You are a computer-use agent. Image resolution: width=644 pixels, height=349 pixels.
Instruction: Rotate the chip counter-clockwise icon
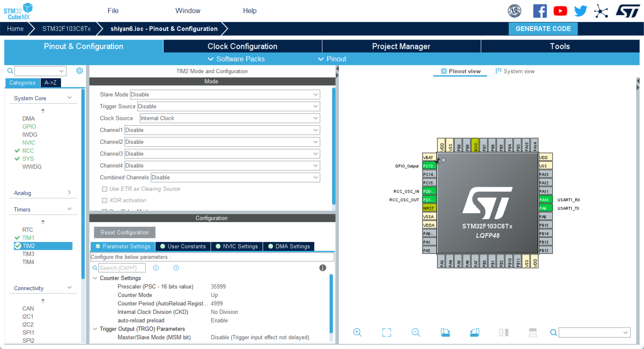475,332
